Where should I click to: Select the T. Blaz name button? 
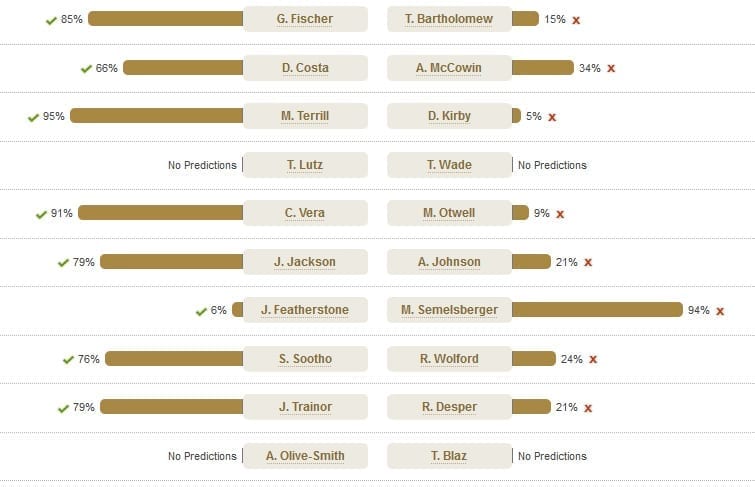coord(449,456)
